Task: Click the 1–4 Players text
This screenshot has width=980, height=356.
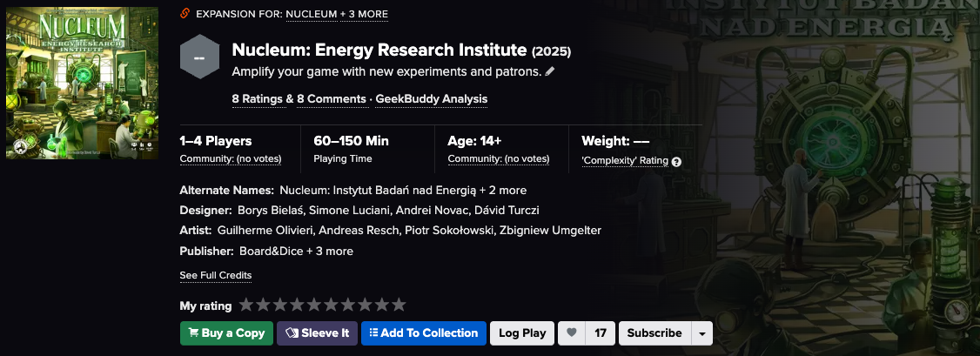Action: (x=216, y=141)
